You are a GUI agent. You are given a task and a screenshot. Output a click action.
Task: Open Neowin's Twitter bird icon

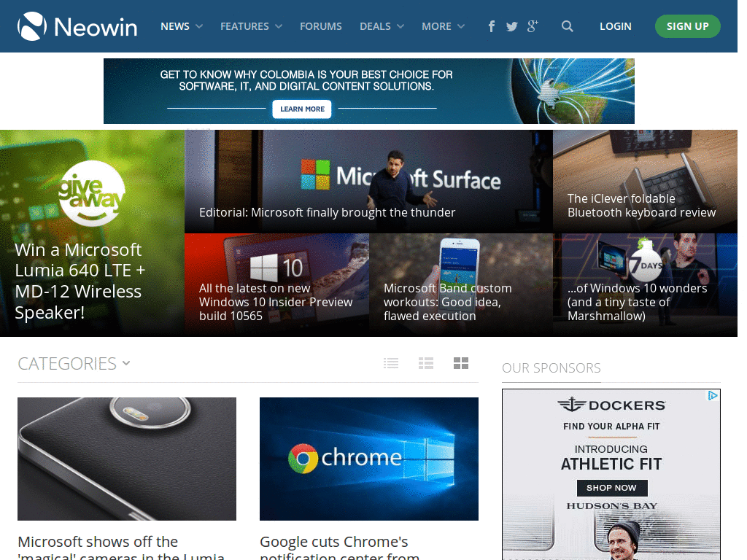[511, 26]
